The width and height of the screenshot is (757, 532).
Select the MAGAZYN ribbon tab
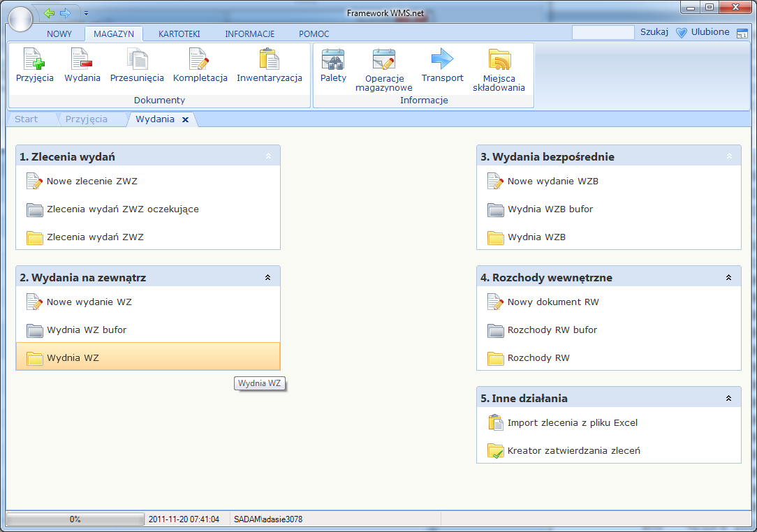coord(114,34)
